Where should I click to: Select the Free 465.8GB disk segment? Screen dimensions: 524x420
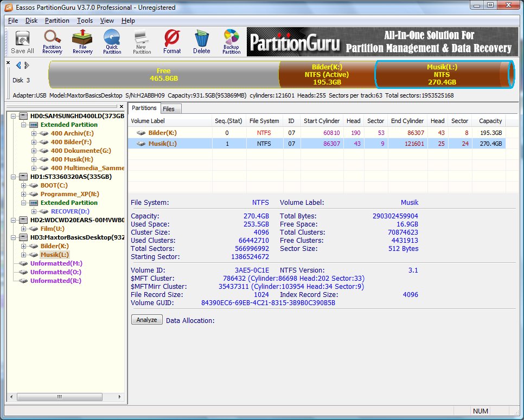164,74
